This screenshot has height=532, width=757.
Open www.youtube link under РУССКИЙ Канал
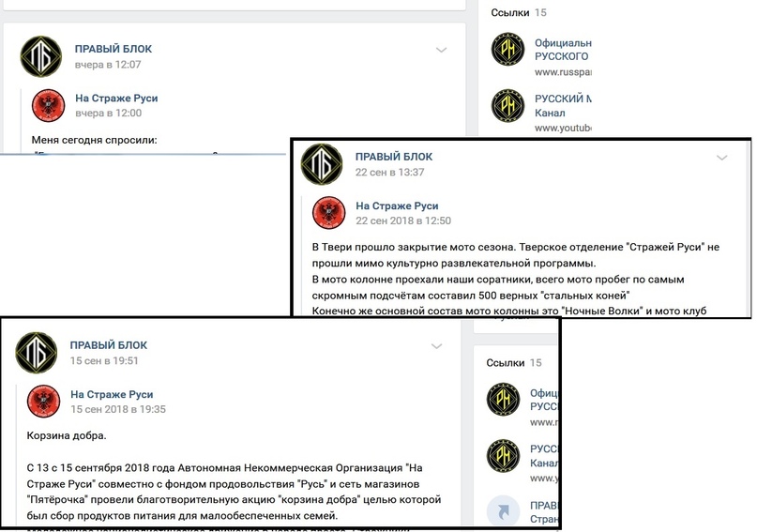[x=563, y=128]
